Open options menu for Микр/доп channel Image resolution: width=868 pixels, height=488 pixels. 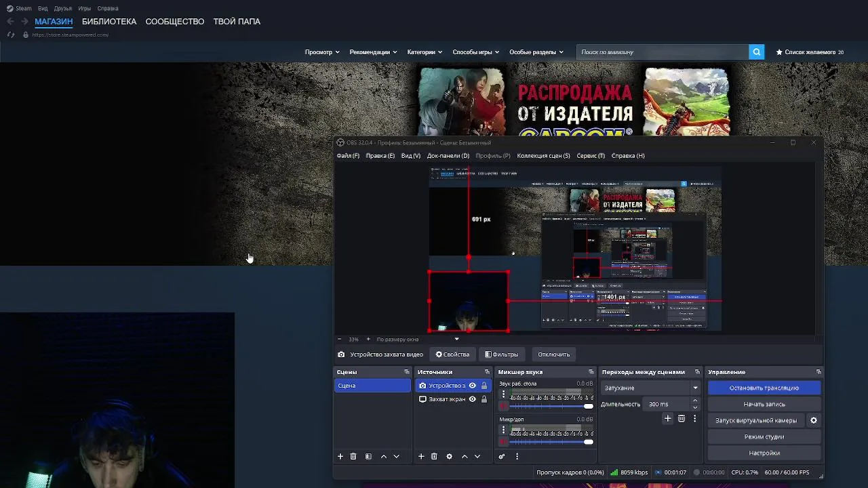[503, 430]
